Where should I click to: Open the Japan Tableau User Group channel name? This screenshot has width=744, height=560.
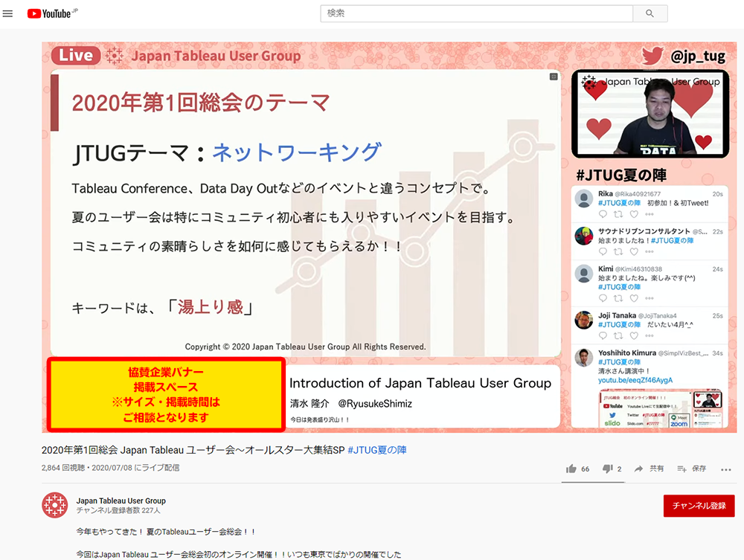tap(121, 501)
